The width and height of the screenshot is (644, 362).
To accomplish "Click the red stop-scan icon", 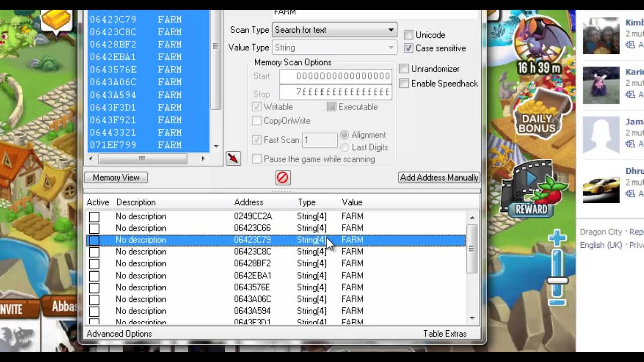I will click(x=282, y=177).
